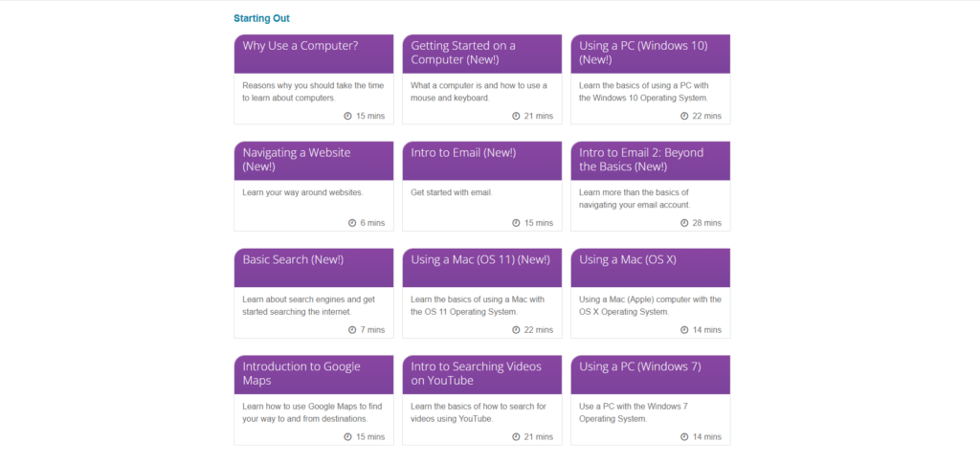
Task: Click clock icon on Getting Started on a Computer card
Action: pyautogui.click(x=516, y=117)
